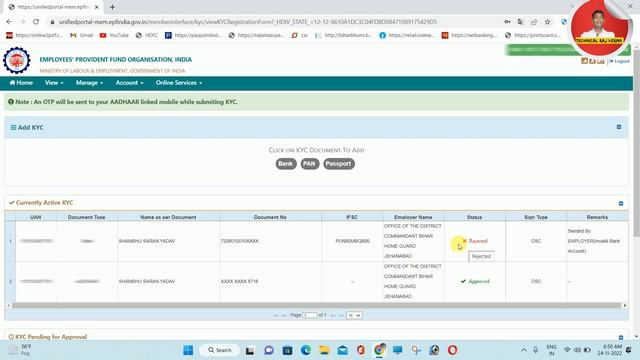This screenshot has height=360, width=640.
Task: Open the Windows Start menu
Action: click(188, 350)
